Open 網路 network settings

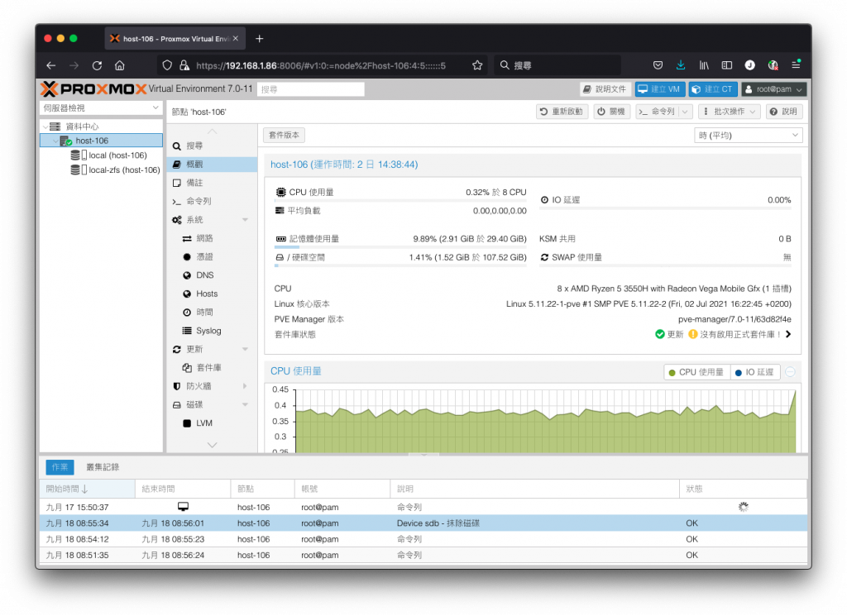(x=212, y=238)
